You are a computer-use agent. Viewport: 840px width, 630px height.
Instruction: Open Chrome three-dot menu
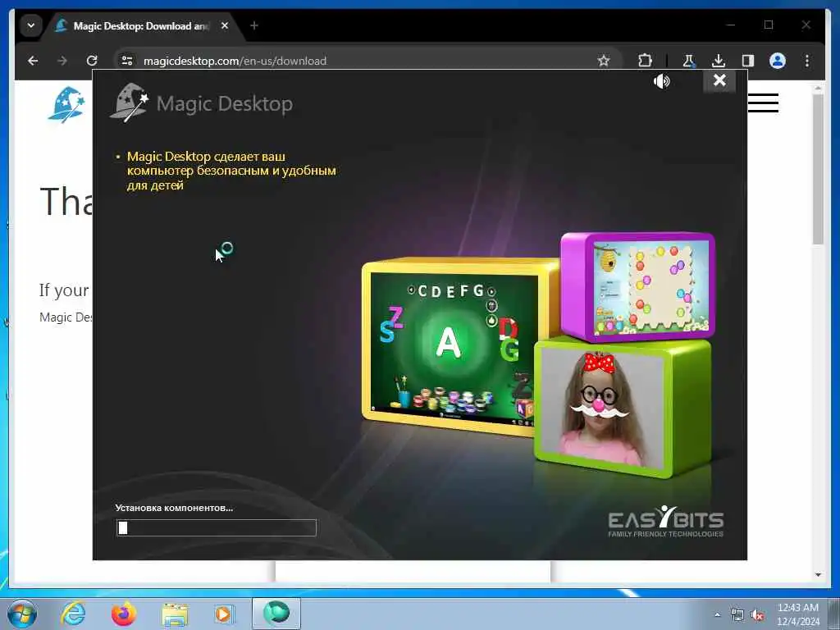(807, 61)
